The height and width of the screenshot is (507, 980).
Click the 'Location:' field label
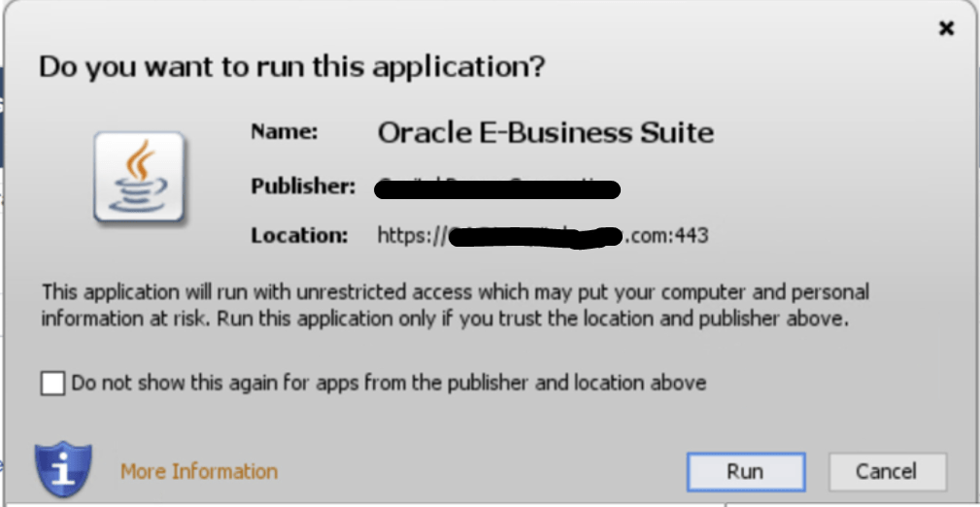pos(298,235)
